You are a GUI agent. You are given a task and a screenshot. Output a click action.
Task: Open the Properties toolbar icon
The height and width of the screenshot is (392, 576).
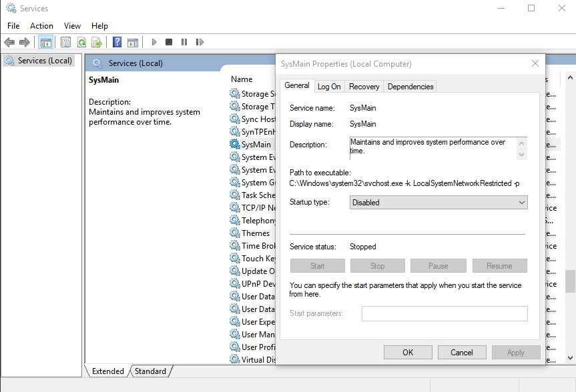tap(66, 42)
